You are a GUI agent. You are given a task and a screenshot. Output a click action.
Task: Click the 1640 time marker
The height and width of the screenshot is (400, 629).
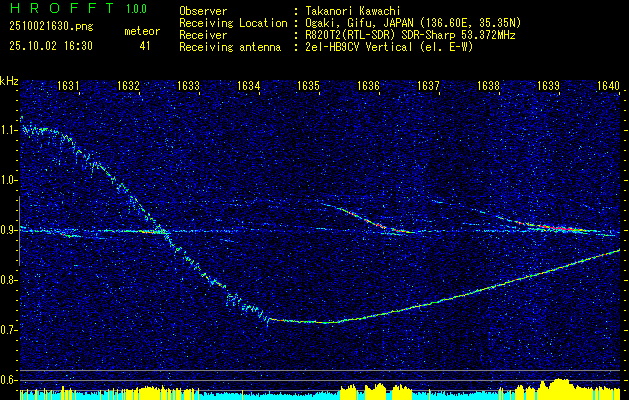[x=609, y=85]
